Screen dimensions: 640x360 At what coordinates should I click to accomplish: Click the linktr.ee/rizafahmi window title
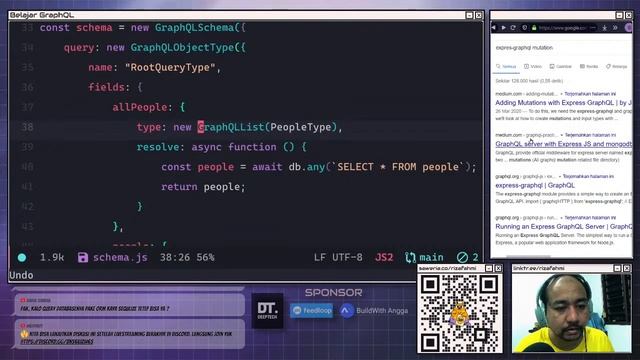[x=539, y=268]
